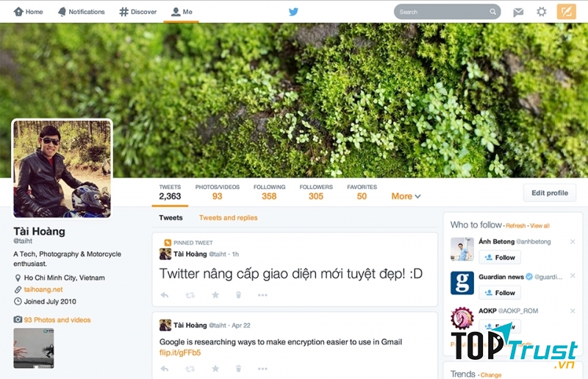View the Following list of 358

269,192
